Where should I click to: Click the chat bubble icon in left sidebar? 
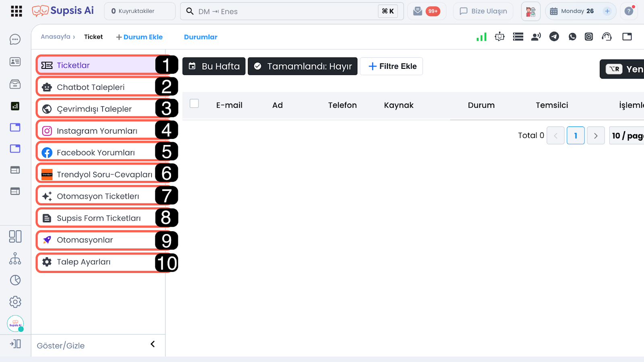pos(15,39)
